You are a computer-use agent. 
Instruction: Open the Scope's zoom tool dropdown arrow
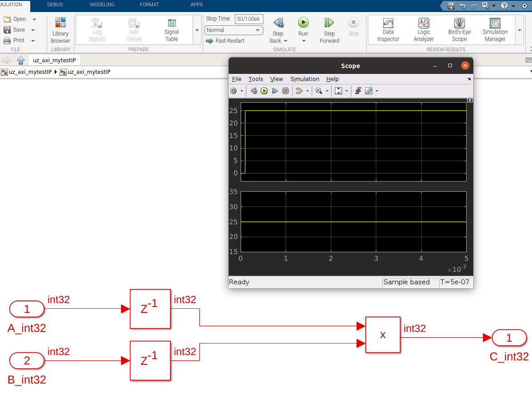click(x=327, y=91)
